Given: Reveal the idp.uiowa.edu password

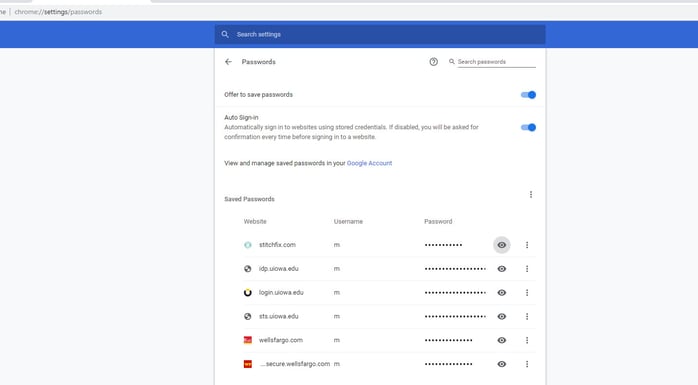Looking at the screenshot, I should [502, 269].
